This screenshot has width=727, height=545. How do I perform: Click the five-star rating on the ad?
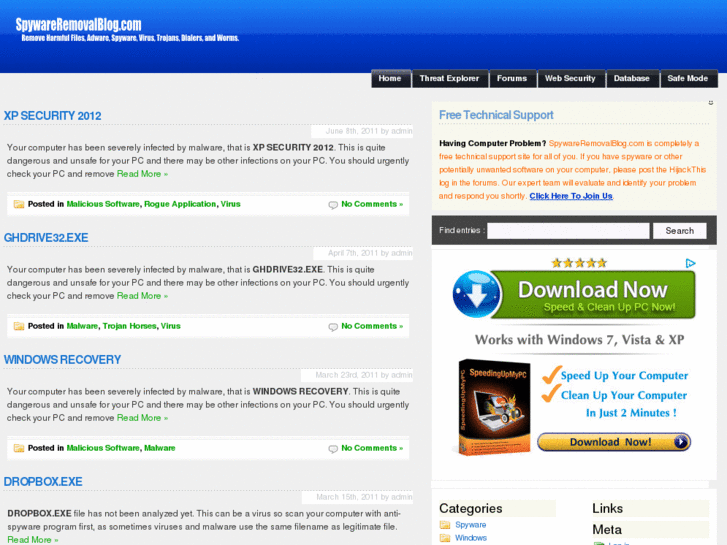[579, 263]
